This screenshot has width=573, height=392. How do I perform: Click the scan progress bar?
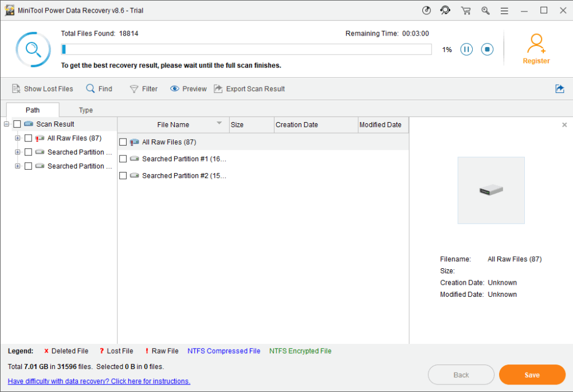[x=246, y=49]
